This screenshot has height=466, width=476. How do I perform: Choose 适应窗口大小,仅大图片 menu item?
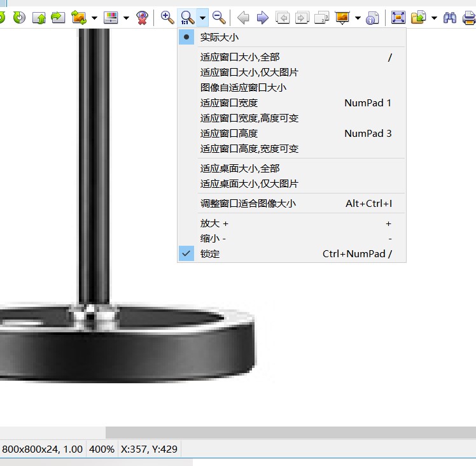pyautogui.click(x=291, y=73)
